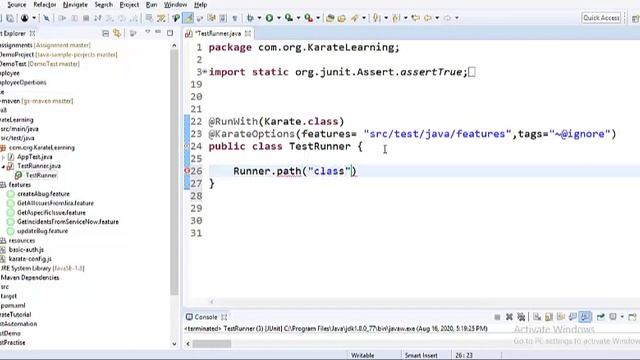This screenshot has width=640, height=360.
Task: Click the Terminate debug toolbar icon
Action: click(86, 18)
